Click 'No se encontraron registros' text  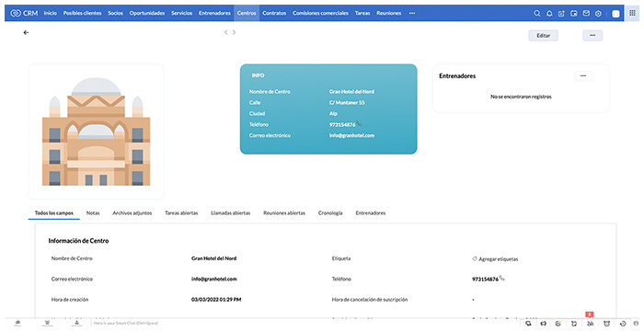pyautogui.click(x=521, y=97)
